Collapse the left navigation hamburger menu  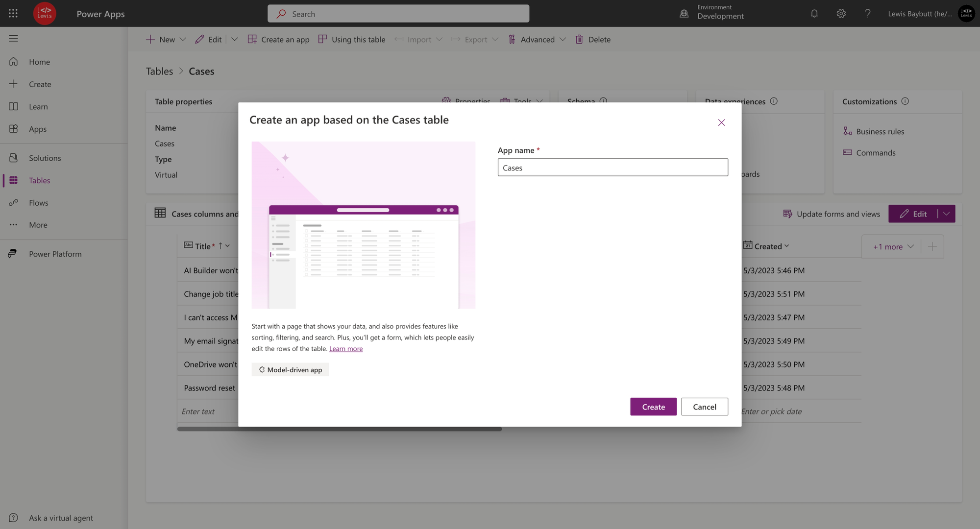(13, 38)
